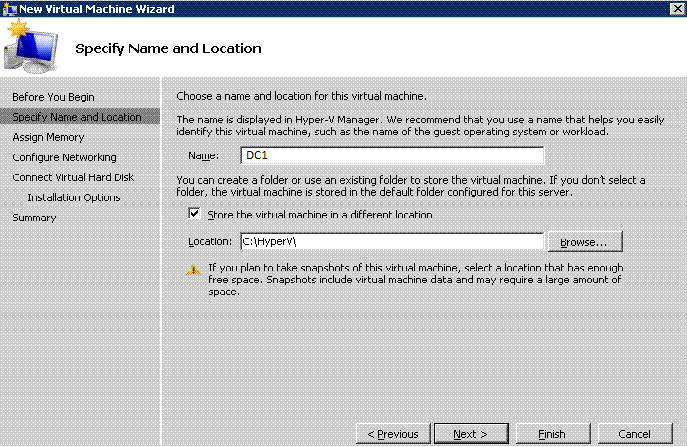Click the yellow warning icon beside snapshot note
The height and width of the screenshot is (447, 687).
tap(193, 269)
